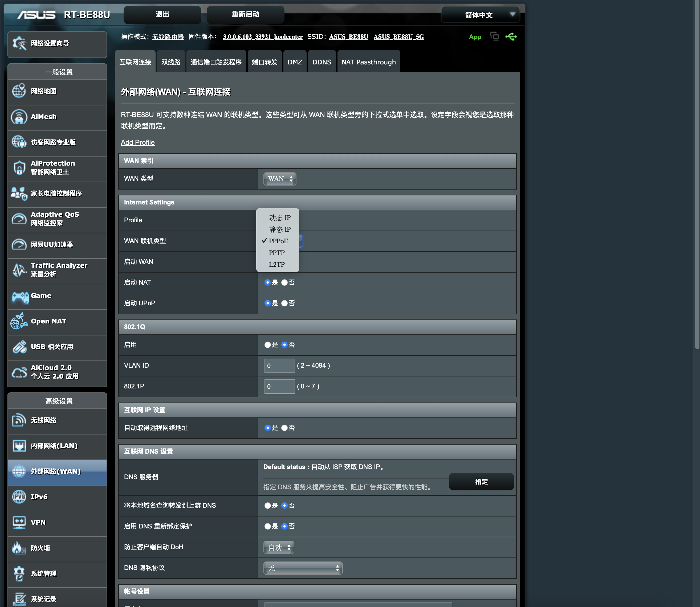
Task: Open the Open NAT icon
Action: [19, 321]
